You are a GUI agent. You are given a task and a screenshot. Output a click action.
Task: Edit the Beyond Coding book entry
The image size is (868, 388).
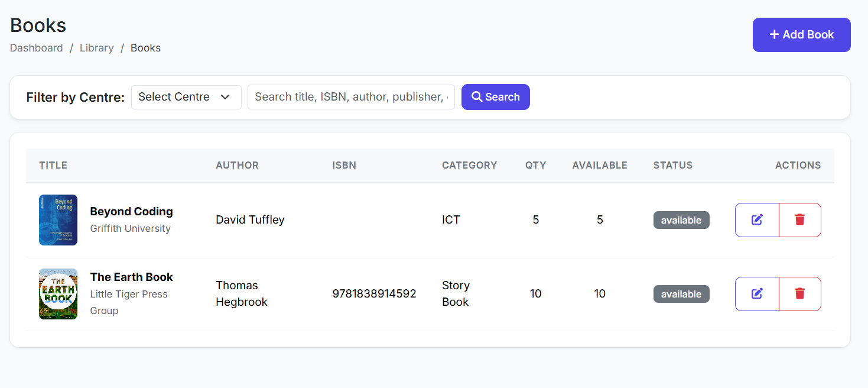[x=757, y=220]
